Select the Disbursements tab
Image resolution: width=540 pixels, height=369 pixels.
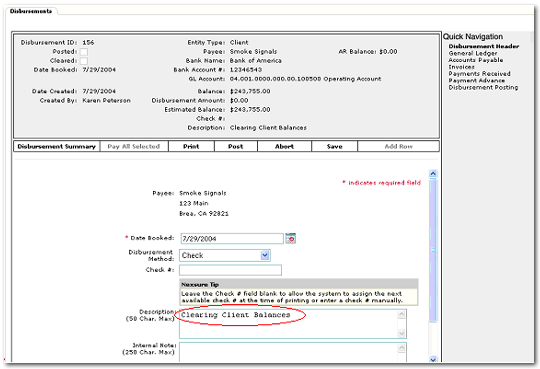31,11
